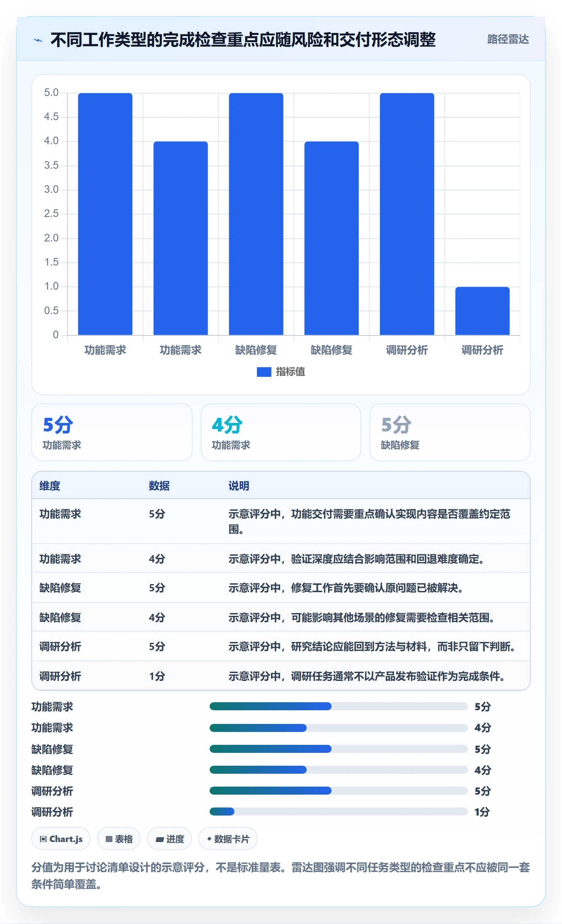Screen dimensions: 562x924
Task: Click the blue 指标值 legend swatch
Action: (x=264, y=372)
